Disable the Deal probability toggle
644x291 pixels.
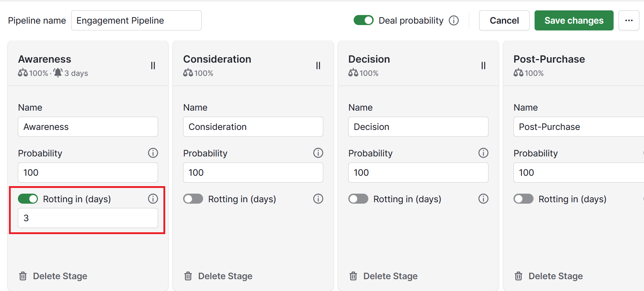[x=363, y=20]
